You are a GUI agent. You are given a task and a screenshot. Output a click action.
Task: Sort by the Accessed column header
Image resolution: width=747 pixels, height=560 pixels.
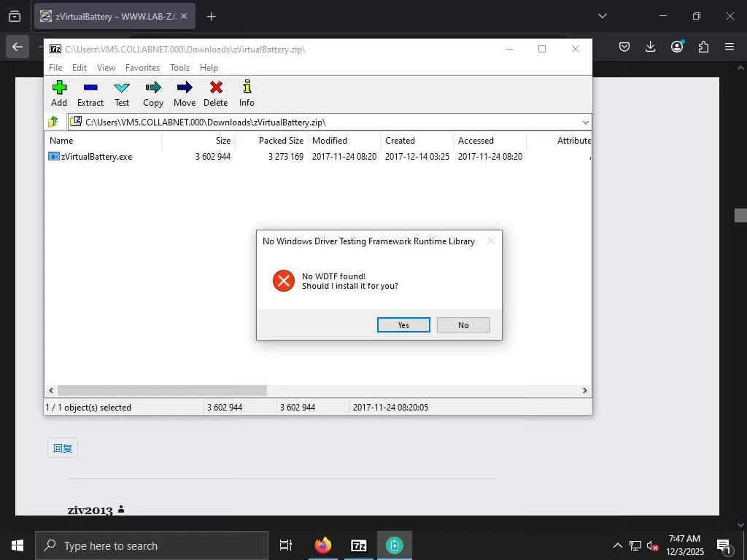(x=489, y=141)
